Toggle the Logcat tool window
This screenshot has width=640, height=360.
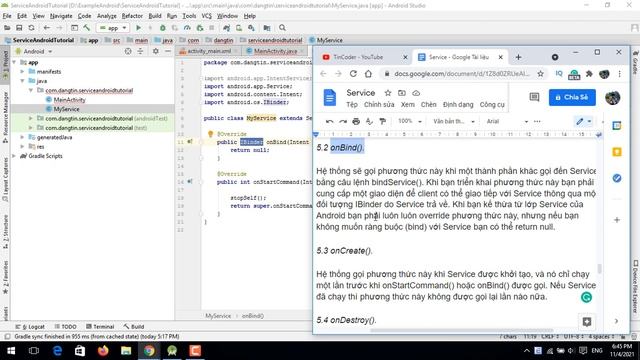pos(30,327)
